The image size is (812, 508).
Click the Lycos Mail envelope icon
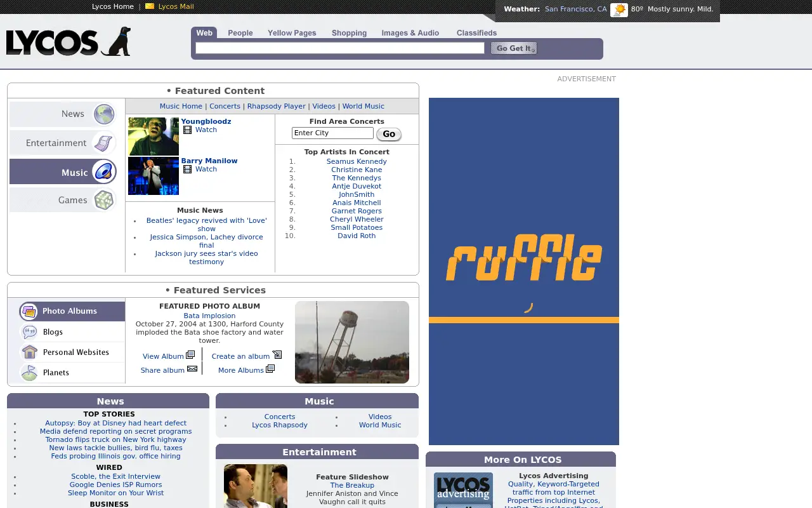pos(150,6)
